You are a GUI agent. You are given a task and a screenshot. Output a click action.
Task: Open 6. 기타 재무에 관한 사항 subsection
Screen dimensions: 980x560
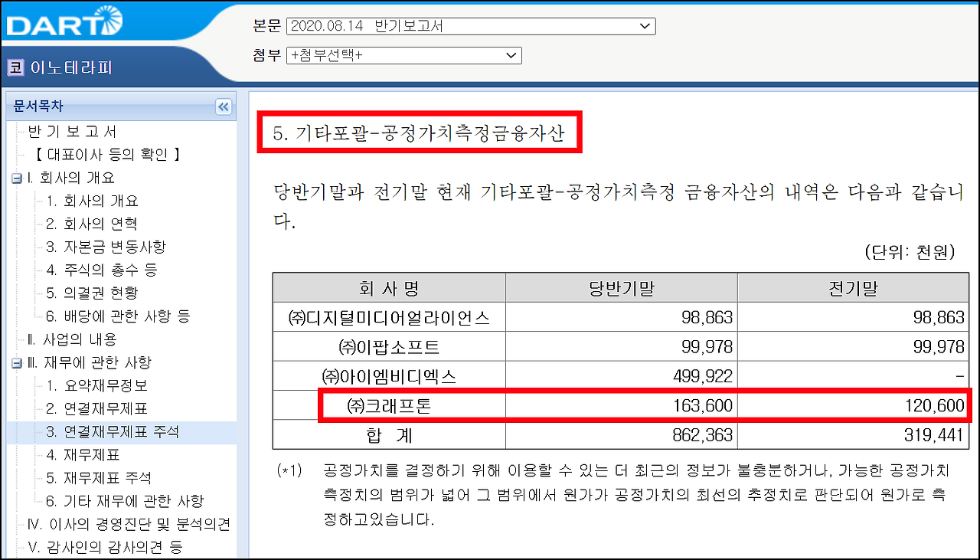point(124,501)
